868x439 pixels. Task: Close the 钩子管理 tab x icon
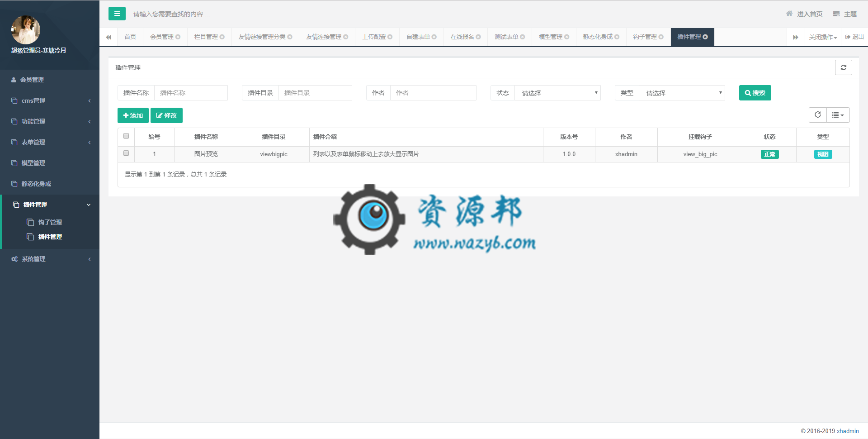(661, 37)
